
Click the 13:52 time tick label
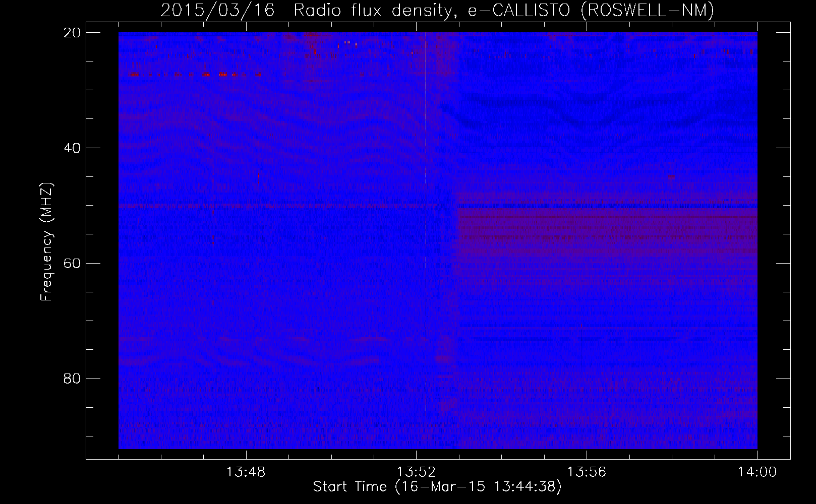(416, 472)
